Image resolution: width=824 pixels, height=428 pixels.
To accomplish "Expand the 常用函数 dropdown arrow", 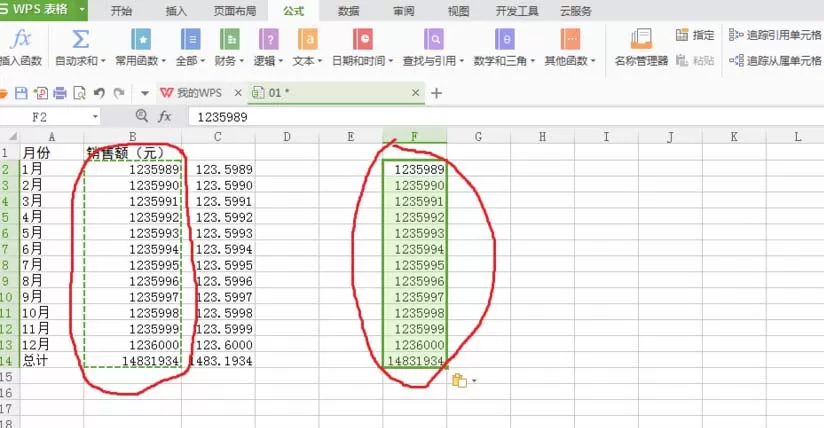I will 163,61.
